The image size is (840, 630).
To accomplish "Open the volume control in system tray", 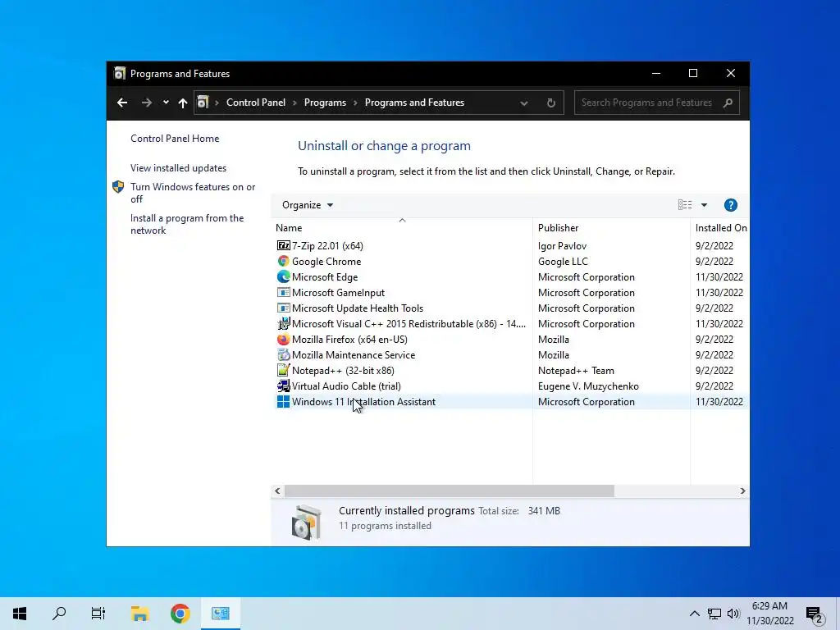I will click(x=733, y=614).
